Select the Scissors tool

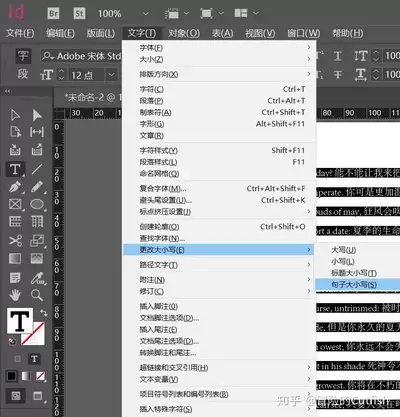click(x=15, y=240)
